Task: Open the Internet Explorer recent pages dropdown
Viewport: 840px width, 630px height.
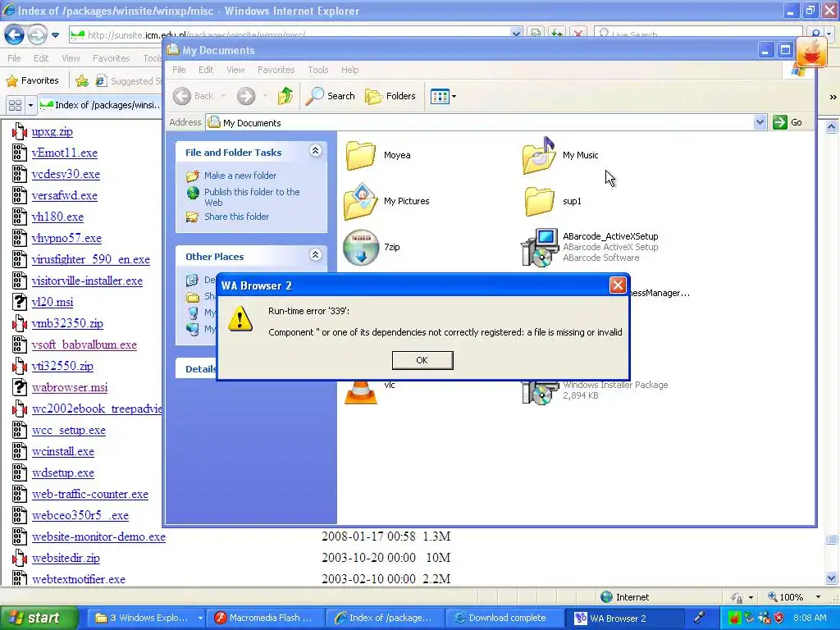Action: click(x=55, y=35)
